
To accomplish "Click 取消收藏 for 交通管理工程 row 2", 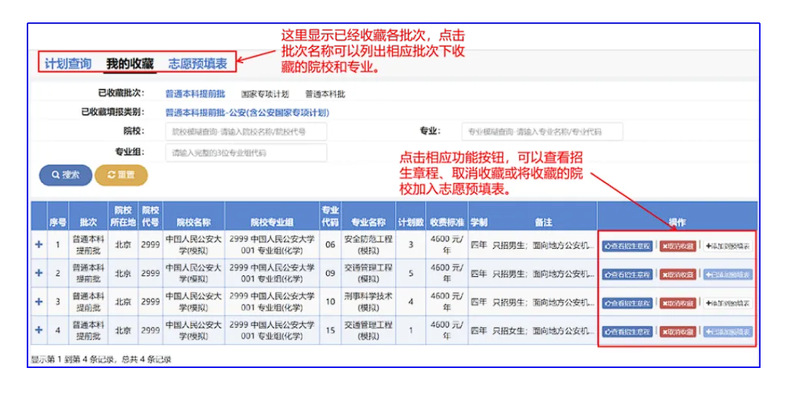I will tap(678, 275).
